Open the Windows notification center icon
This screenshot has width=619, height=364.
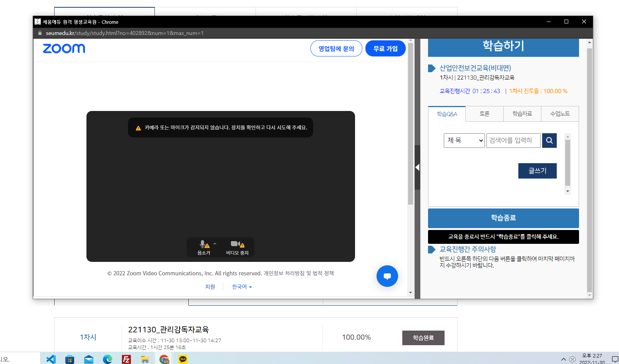point(615,359)
